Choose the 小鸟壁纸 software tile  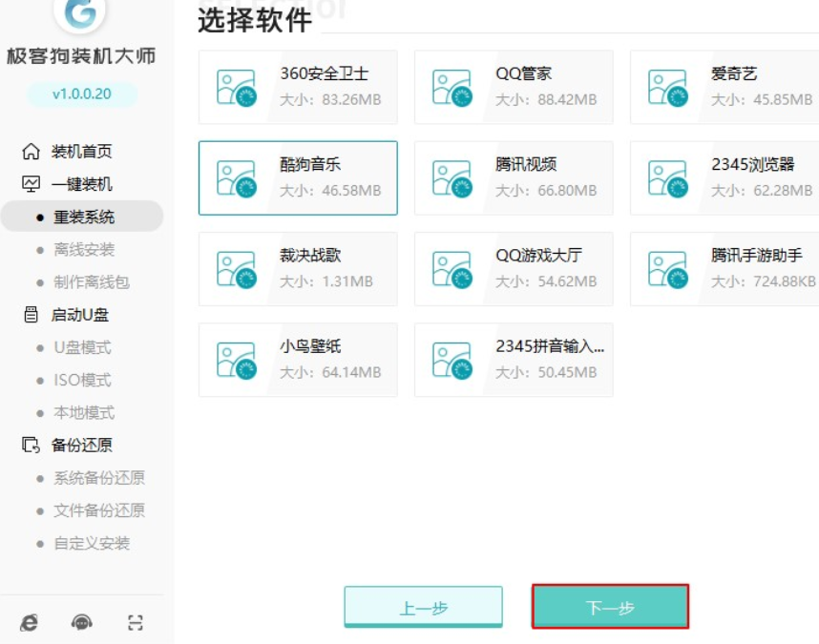(x=298, y=360)
